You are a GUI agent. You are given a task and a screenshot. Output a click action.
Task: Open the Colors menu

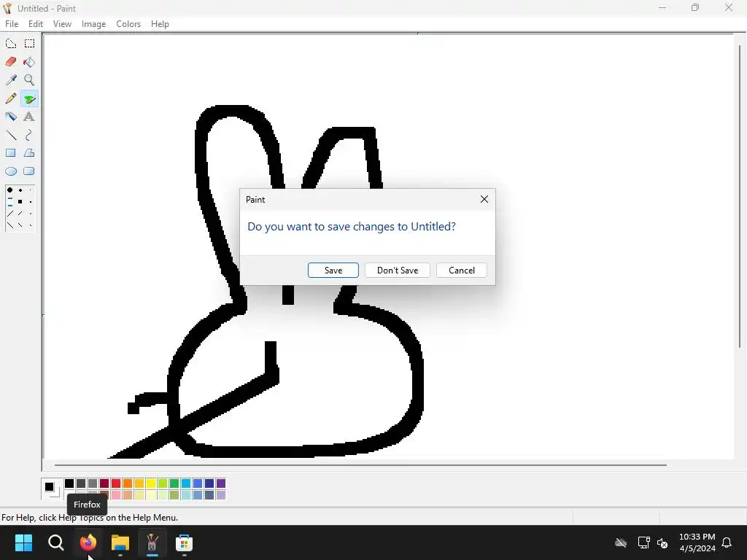(x=128, y=24)
